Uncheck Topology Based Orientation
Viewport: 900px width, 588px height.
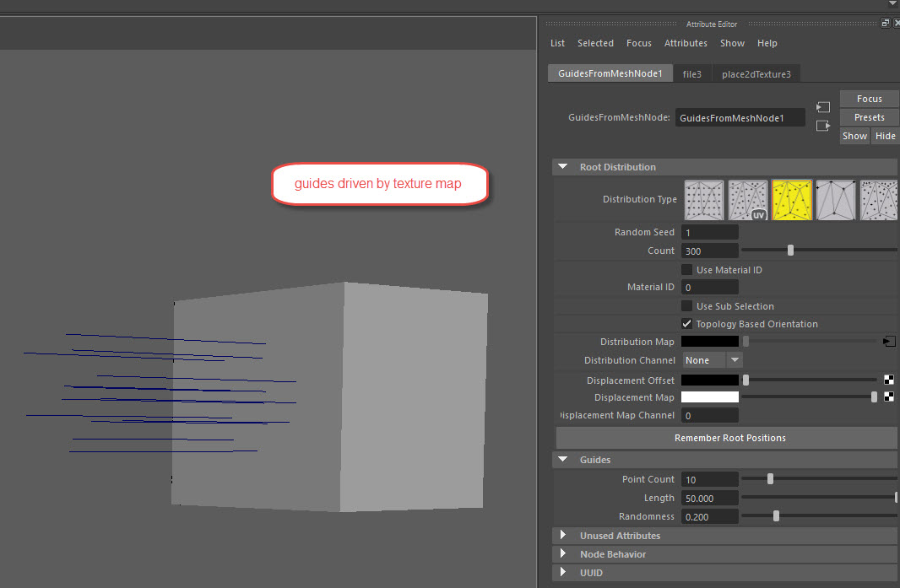click(x=687, y=324)
